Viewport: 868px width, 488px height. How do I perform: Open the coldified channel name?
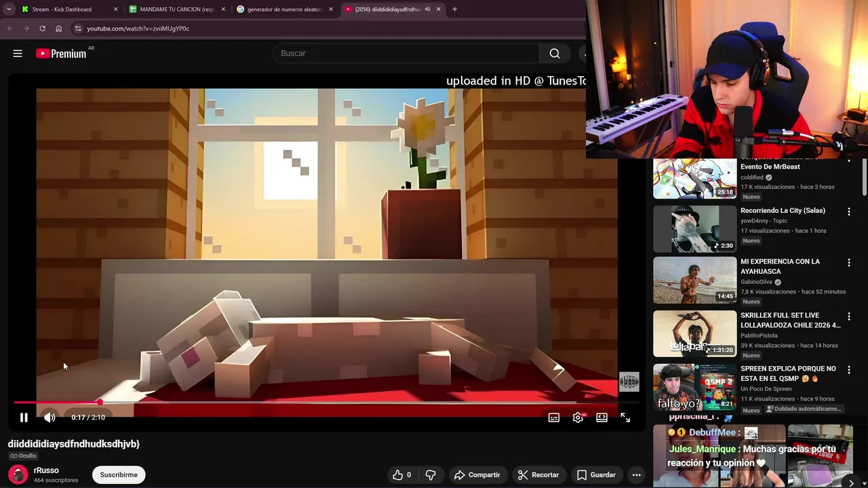[752, 178]
